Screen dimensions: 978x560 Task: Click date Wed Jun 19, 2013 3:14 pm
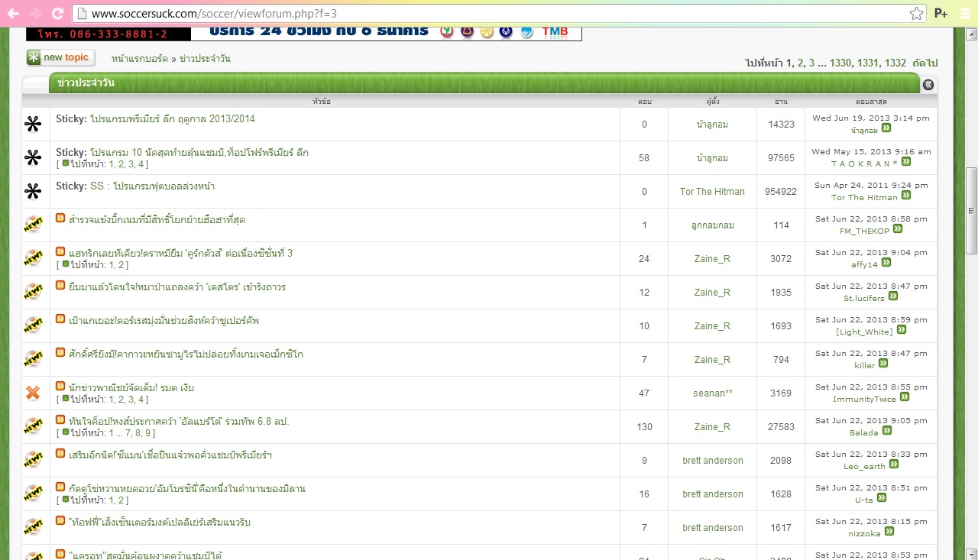(x=871, y=118)
